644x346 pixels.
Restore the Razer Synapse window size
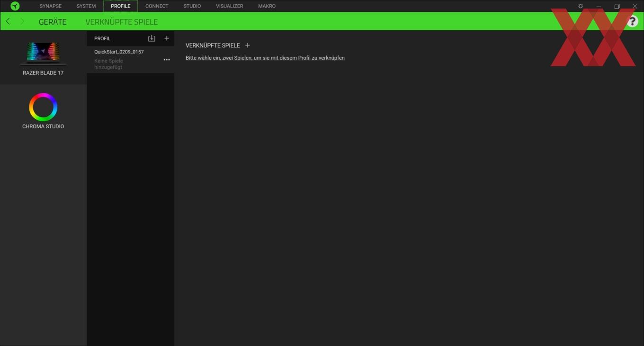click(x=617, y=6)
